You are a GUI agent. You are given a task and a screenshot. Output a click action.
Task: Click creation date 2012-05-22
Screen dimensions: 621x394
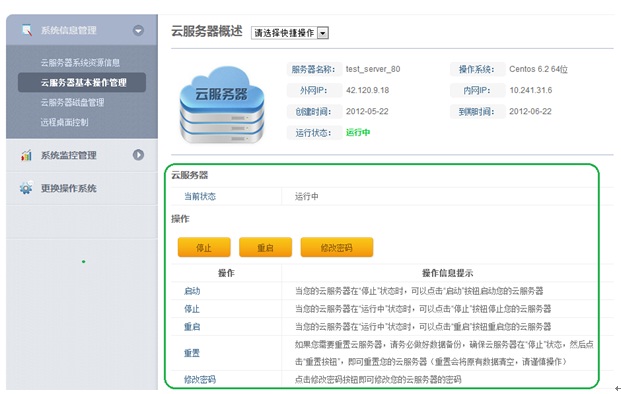(367, 111)
